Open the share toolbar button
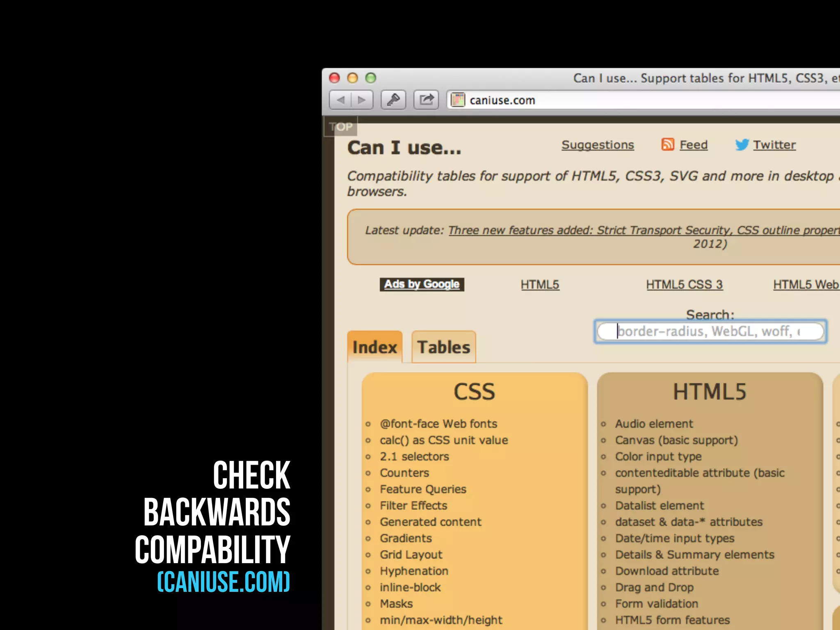 click(426, 100)
